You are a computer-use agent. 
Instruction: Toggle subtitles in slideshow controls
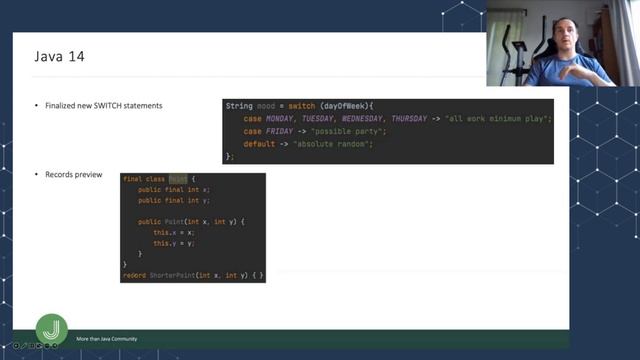(x=39, y=346)
